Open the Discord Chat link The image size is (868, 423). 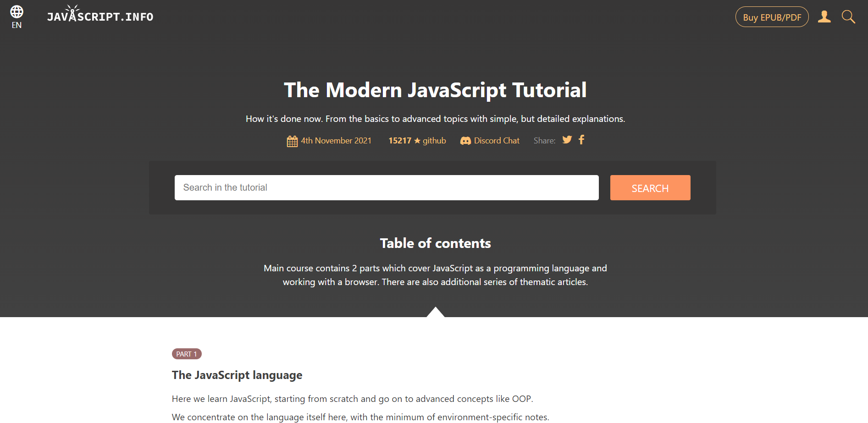(490, 141)
